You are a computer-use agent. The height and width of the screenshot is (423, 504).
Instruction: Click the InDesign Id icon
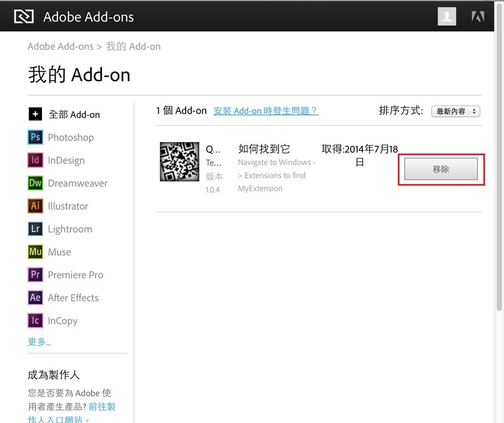[x=35, y=160]
